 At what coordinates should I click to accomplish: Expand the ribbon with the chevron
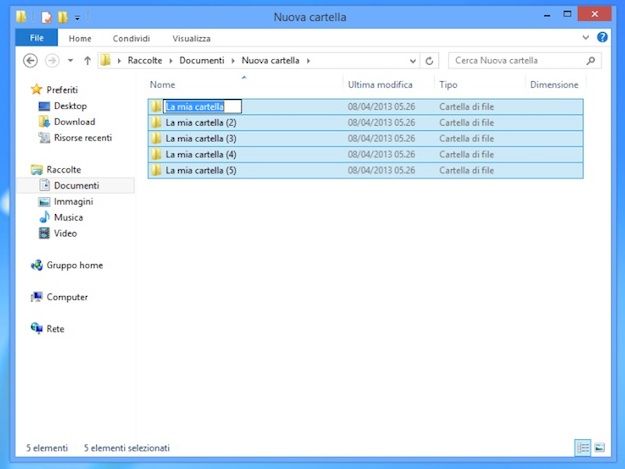click(x=586, y=37)
